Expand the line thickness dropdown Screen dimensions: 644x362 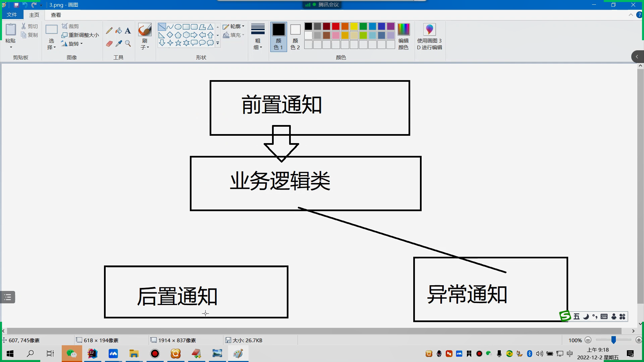pyautogui.click(x=258, y=37)
